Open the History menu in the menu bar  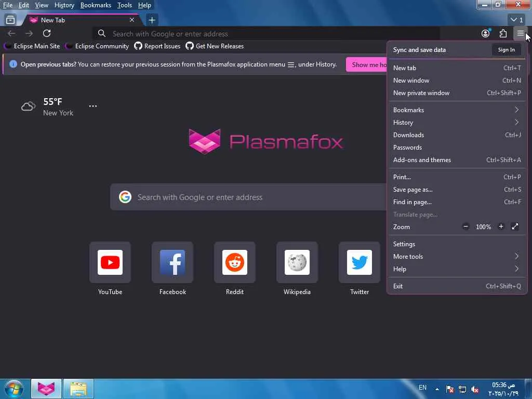[x=64, y=5]
